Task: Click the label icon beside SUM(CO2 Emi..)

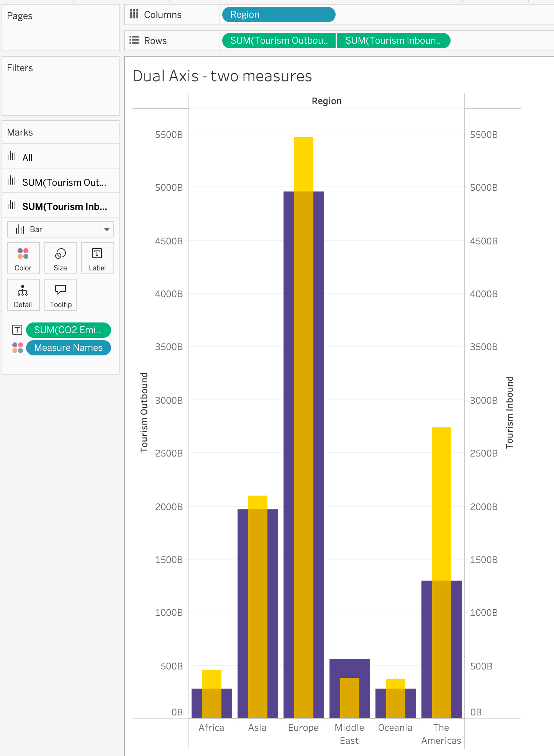Action: (17, 330)
